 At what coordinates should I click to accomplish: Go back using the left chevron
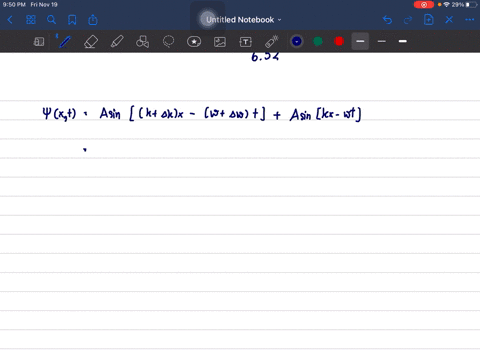pos(10,20)
